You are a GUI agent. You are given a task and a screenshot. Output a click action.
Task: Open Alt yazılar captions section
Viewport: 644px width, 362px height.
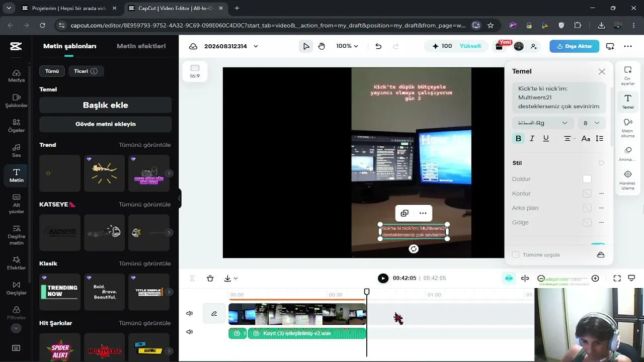click(16, 204)
